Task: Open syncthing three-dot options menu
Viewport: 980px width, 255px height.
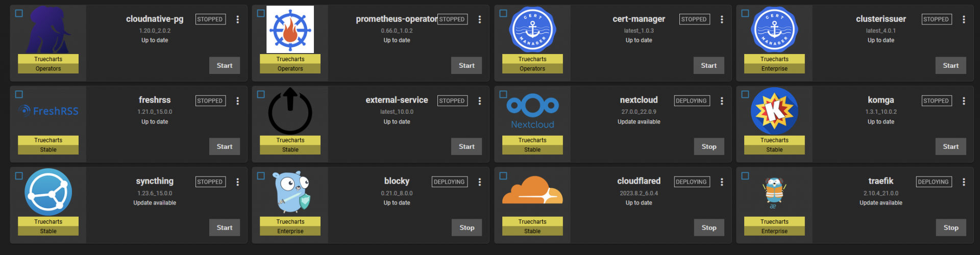Action: click(x=237, y=182)
